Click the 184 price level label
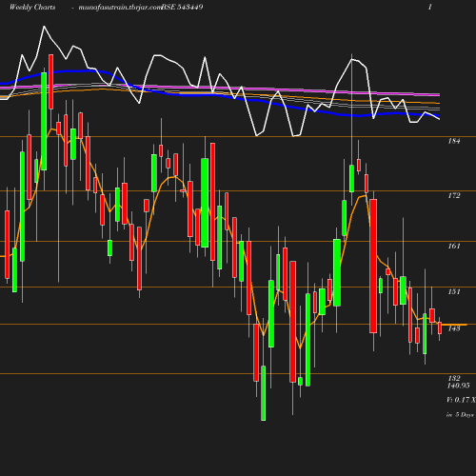 [454, 141]
